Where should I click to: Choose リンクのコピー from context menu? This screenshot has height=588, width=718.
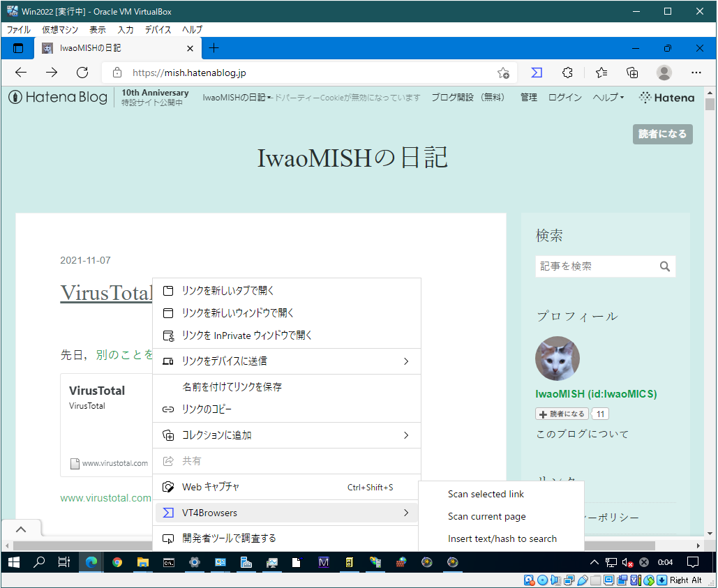[x=287, y=409]
